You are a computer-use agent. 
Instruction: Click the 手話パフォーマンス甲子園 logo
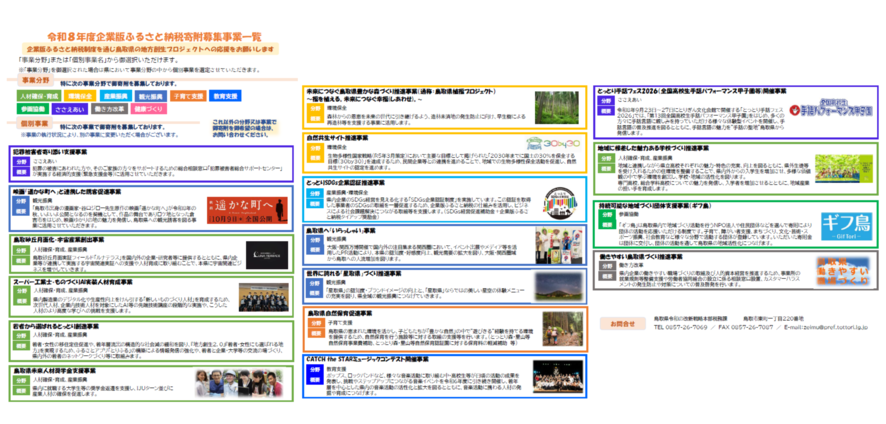click(x=830, y=107)
